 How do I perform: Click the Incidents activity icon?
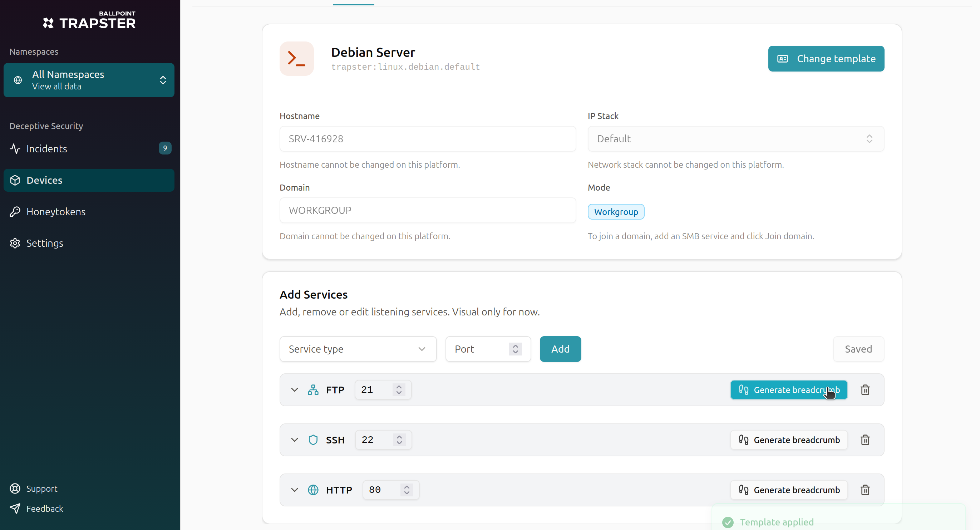(15, 148)
